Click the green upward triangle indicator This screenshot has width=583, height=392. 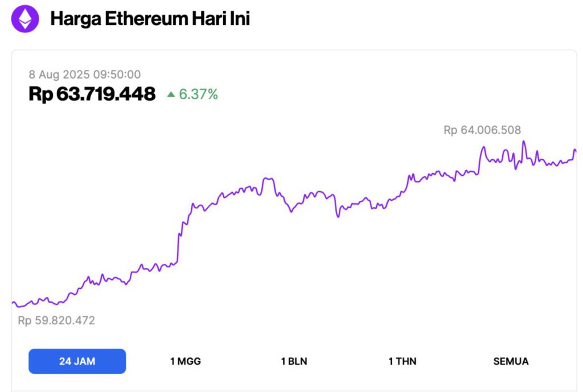(171, 94)
